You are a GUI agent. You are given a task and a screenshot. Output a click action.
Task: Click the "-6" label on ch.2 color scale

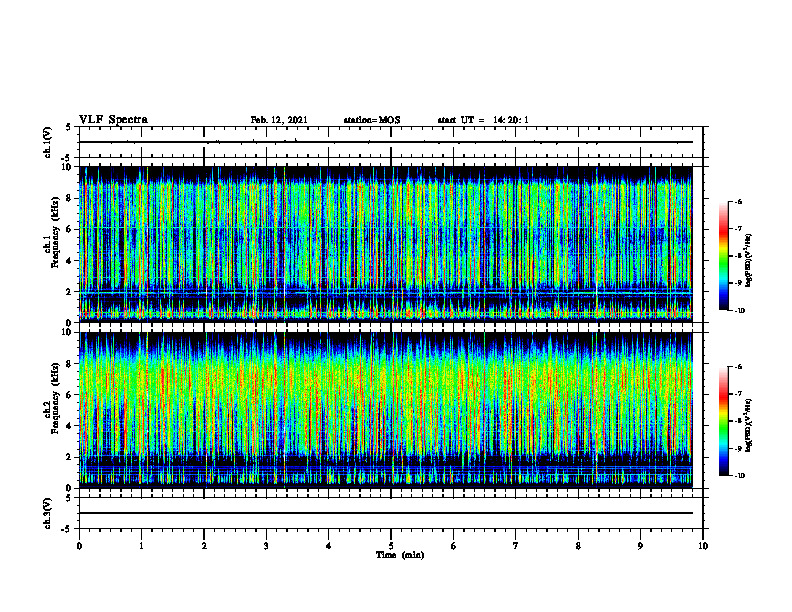(738, 367)
